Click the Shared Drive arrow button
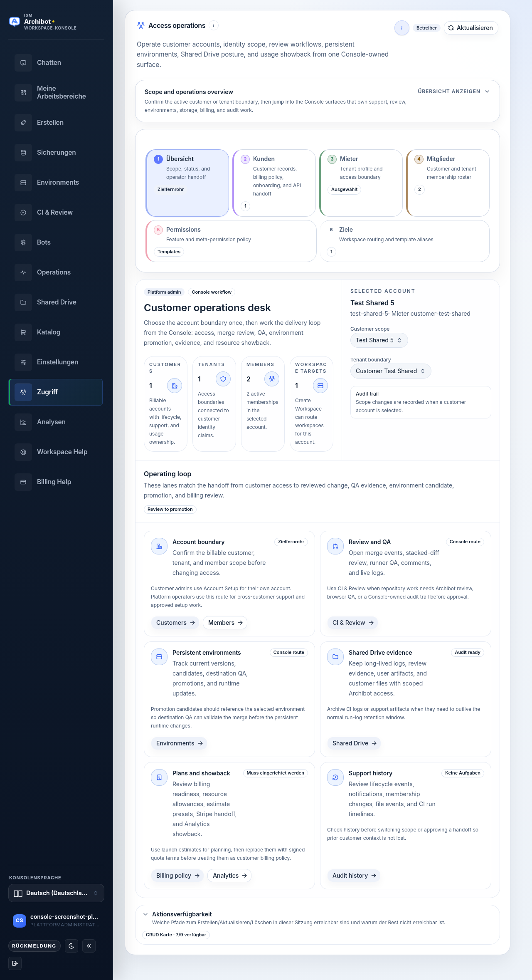 (x=354, y=743)
